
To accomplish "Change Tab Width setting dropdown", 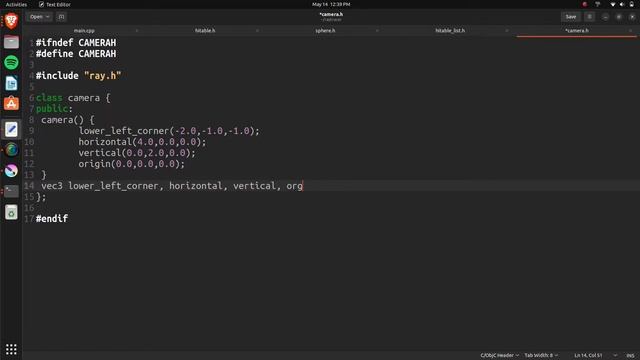I will pos(541,356).
